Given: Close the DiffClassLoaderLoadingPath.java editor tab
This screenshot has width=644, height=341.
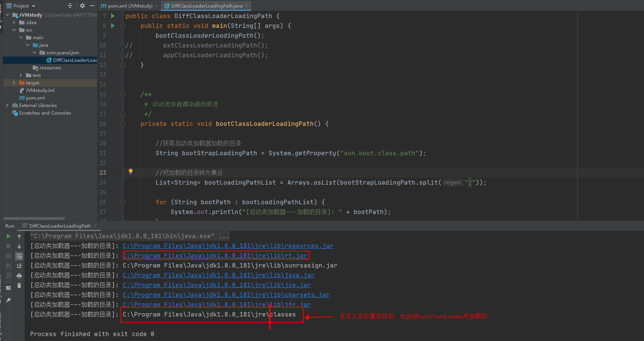Looking at the screenshot, I should (x=247, y=6).
